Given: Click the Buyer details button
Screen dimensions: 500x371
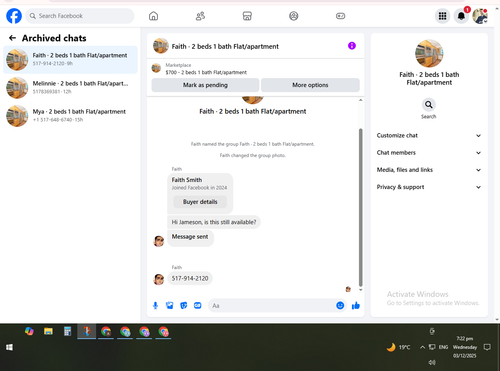Looking at the screenshot, I should (200, 202).
